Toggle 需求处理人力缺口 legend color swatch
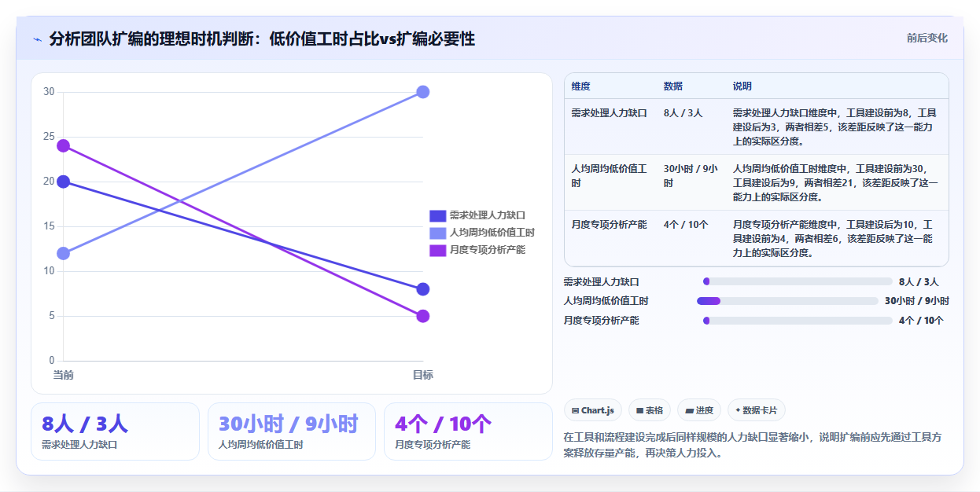This screenshot has height=492, width=980. 437,215
